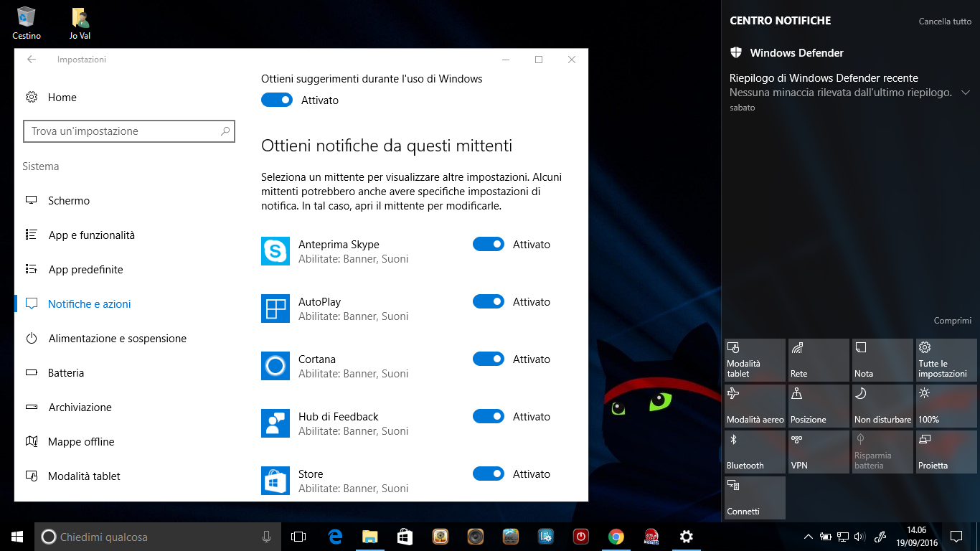Focus the Trova un'impostazione search field

tap(129, 131)
